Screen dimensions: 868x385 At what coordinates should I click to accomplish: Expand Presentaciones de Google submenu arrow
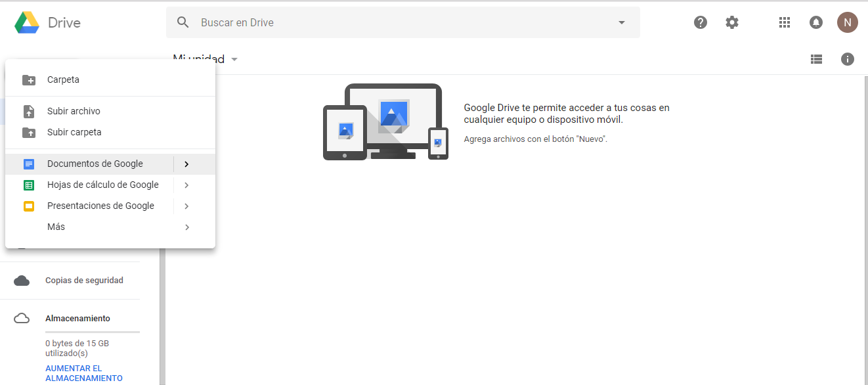pos(187,206)
